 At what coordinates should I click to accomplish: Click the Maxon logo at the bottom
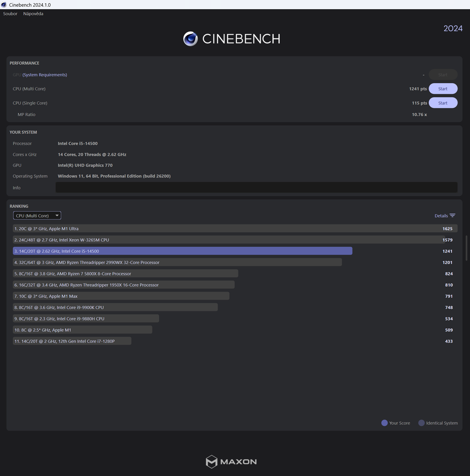[231, 462]
